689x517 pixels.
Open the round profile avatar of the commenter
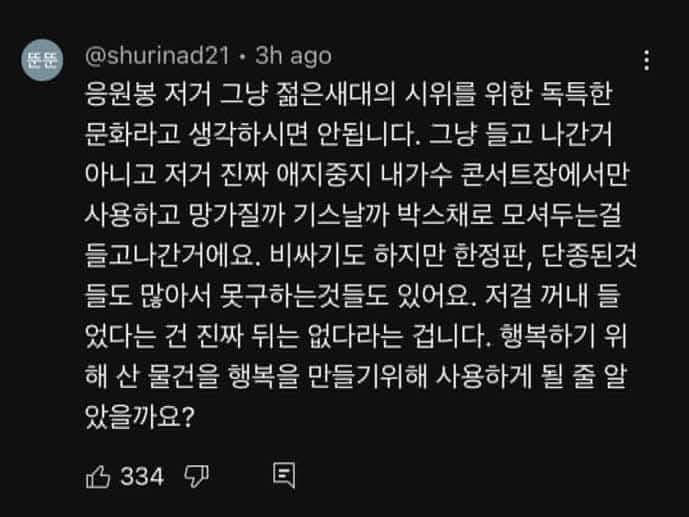[x=42, y=60]
